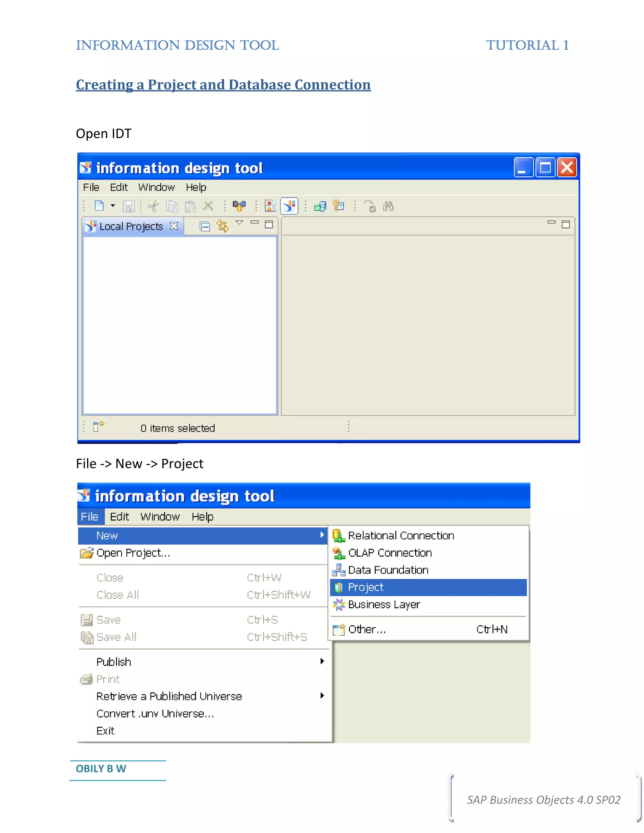Click Convert .unv Universe menu item
The image size is (644, 833).
pos(155,713)
